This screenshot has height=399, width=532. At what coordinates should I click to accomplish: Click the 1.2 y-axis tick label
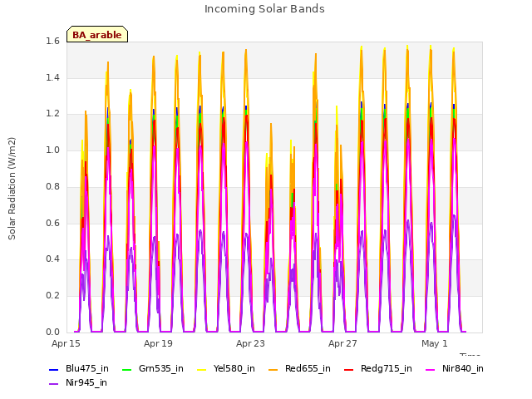pos(52,114)
